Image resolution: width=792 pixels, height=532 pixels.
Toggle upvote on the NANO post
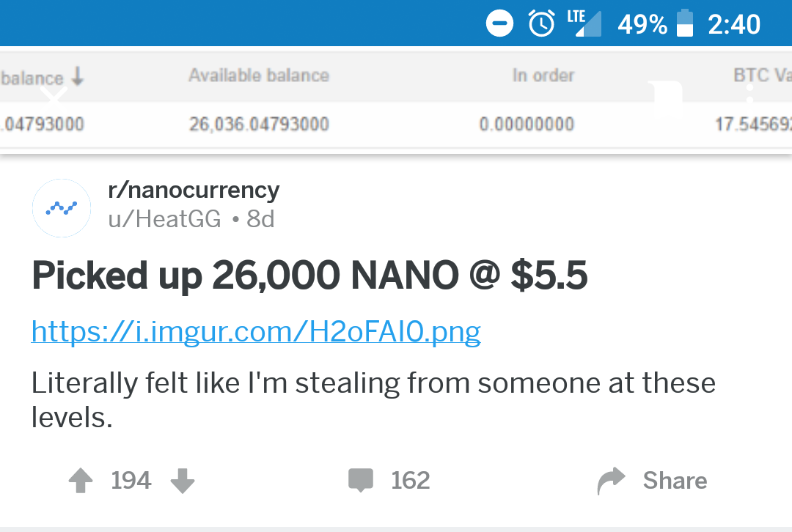81,480
